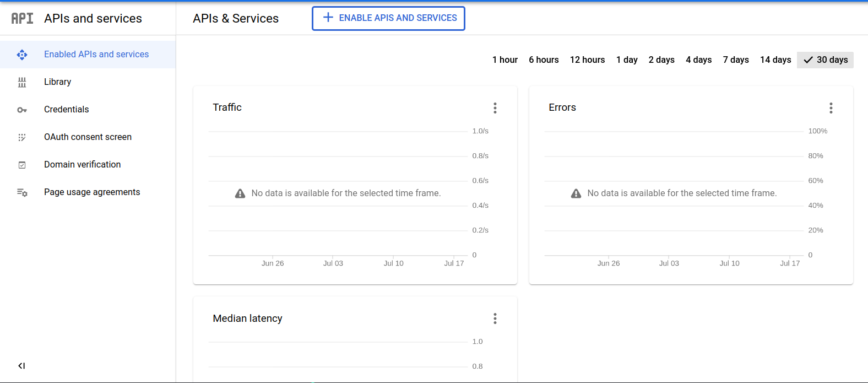This screenshot has width=868, height=383.
Task: Set time range to 2 days
Action: [x=661, y=60]
